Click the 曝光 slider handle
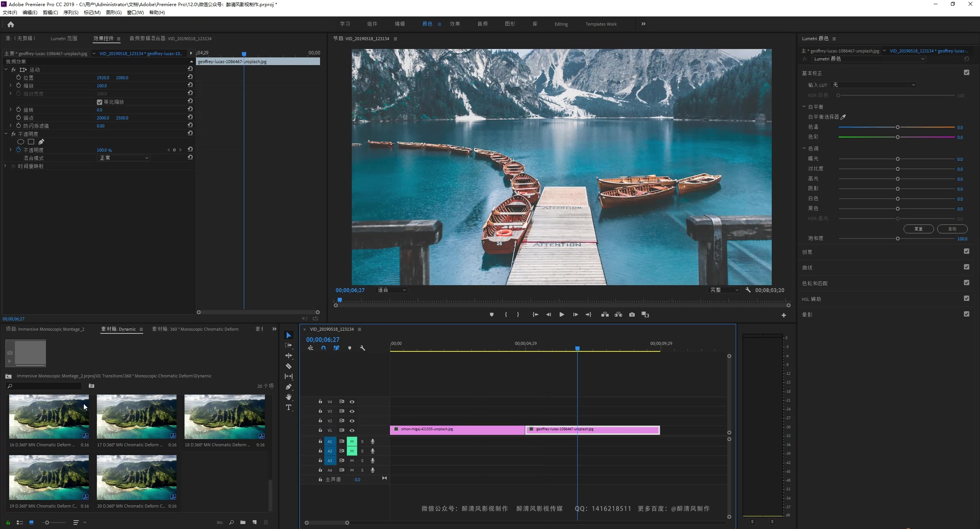This screenshot has width=980, height=529. tap(897, 158)
